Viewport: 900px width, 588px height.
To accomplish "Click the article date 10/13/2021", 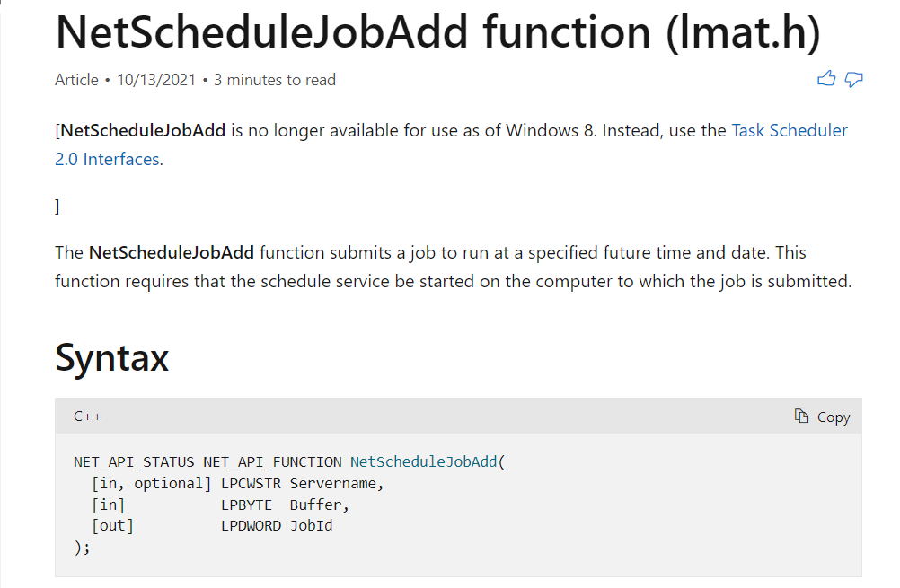I will coord(156,80).
